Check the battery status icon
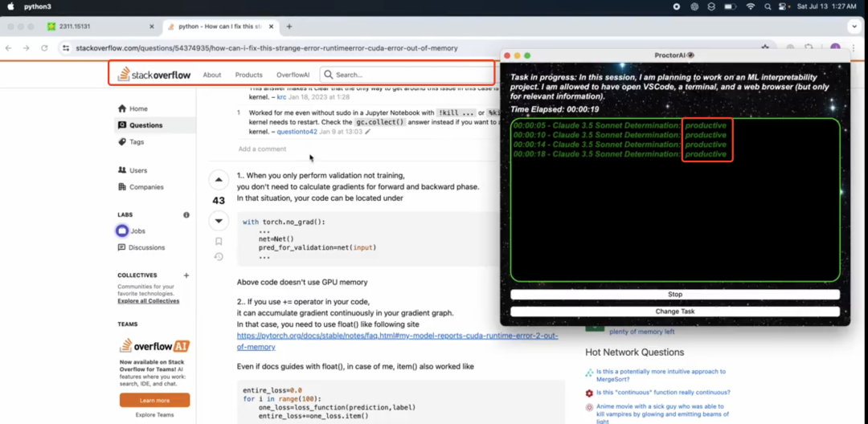The width and height of the screenshot is (868, 424). point(730,6)
